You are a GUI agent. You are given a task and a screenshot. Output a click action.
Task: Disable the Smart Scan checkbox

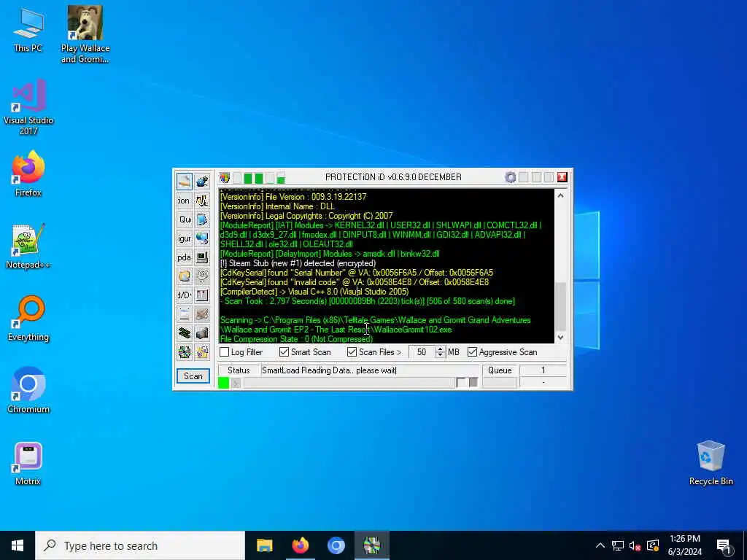(285, 352)
